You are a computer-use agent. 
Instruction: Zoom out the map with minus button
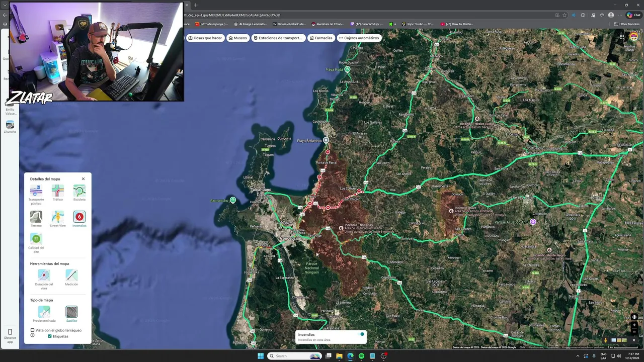click(x=634, y=332)
